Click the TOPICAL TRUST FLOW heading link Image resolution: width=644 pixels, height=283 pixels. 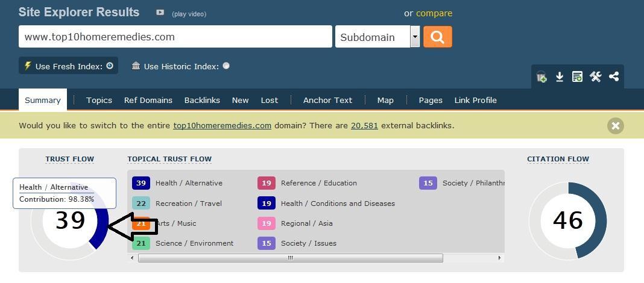169,159
